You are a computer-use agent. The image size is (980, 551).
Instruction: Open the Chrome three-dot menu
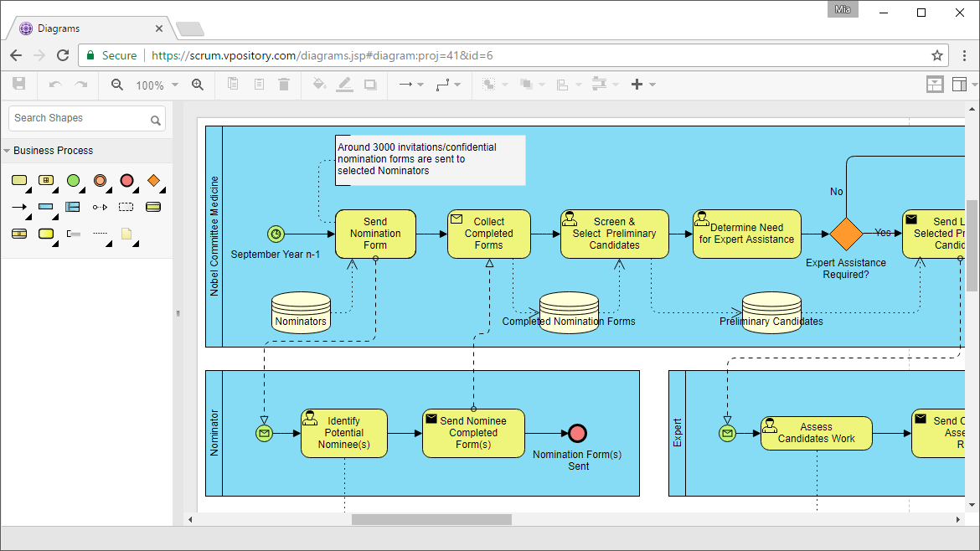click(964, 55)
